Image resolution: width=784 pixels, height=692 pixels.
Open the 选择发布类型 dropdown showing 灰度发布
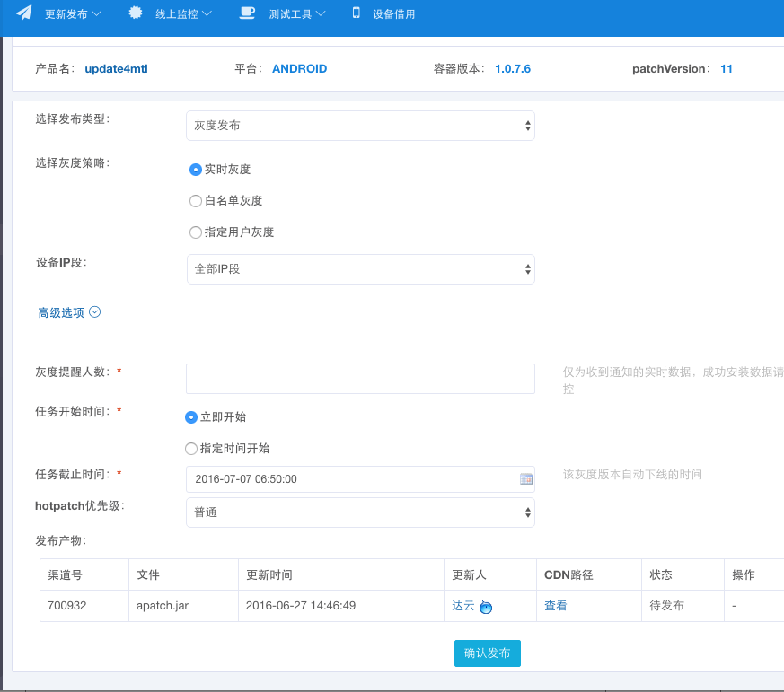click(x=360, y=126)
